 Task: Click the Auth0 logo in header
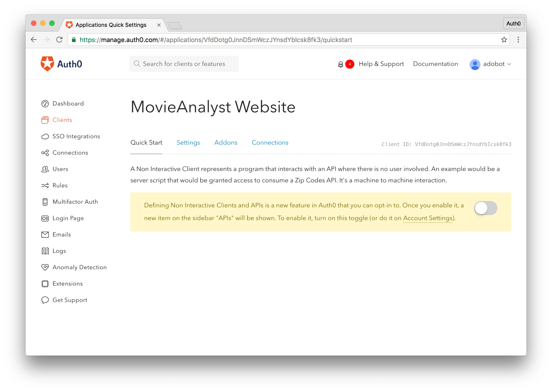[61, 64]
